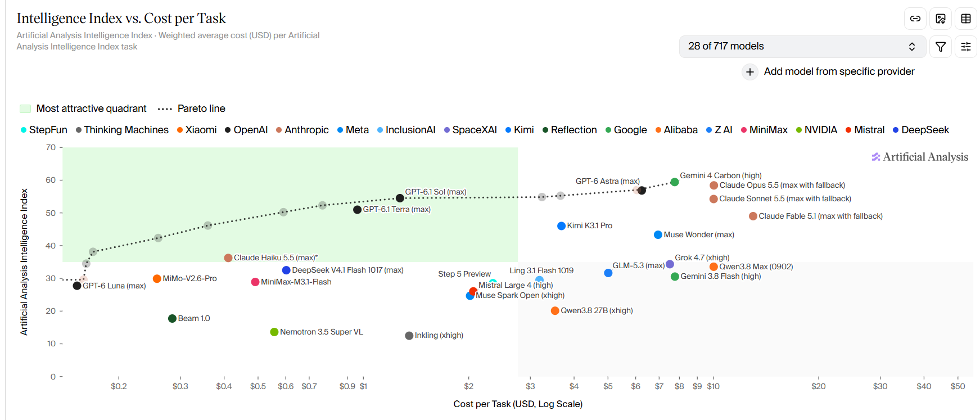
Task: Copy chart link via the link icon
Action: (915, 19)
